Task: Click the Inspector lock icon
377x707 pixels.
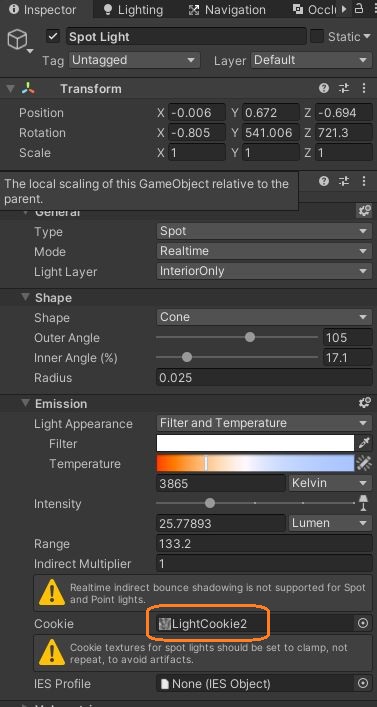Action: point(359,9)
